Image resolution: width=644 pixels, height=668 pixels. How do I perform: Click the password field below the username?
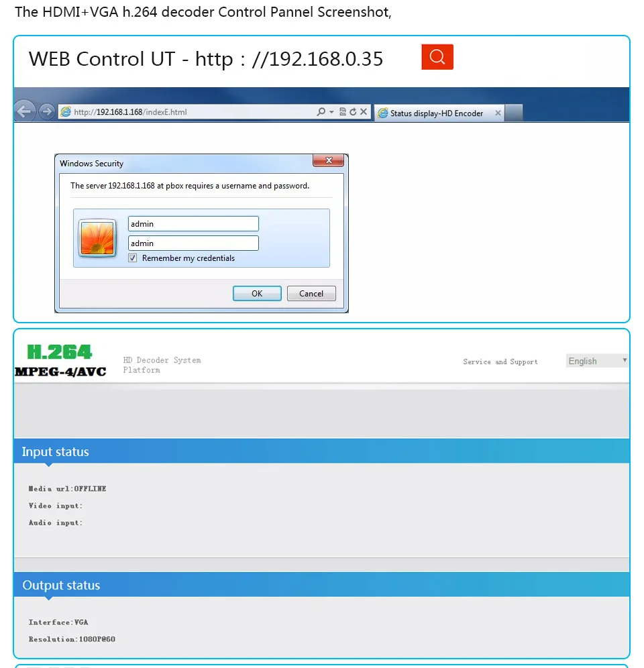(193, 243)
